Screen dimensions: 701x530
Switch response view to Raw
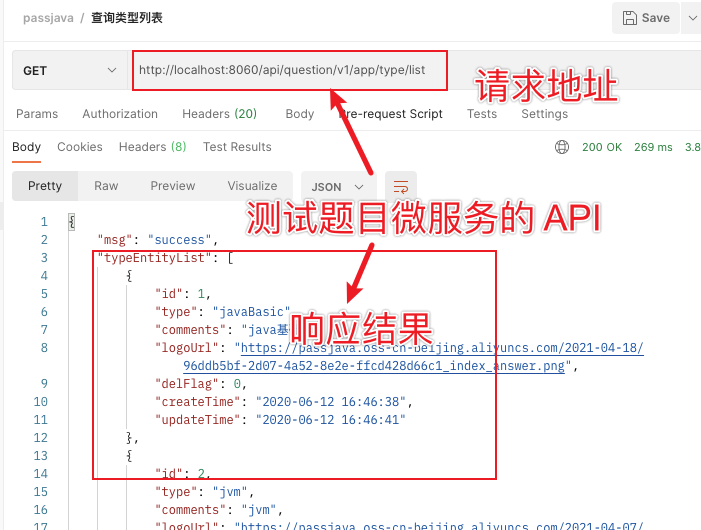pyautogui.click(x=106, y=186)
